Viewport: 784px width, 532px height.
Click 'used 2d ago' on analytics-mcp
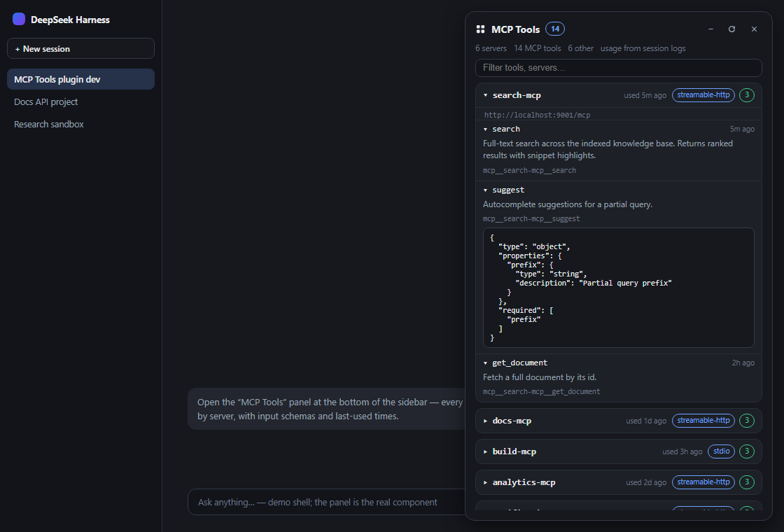pos(646,482)
